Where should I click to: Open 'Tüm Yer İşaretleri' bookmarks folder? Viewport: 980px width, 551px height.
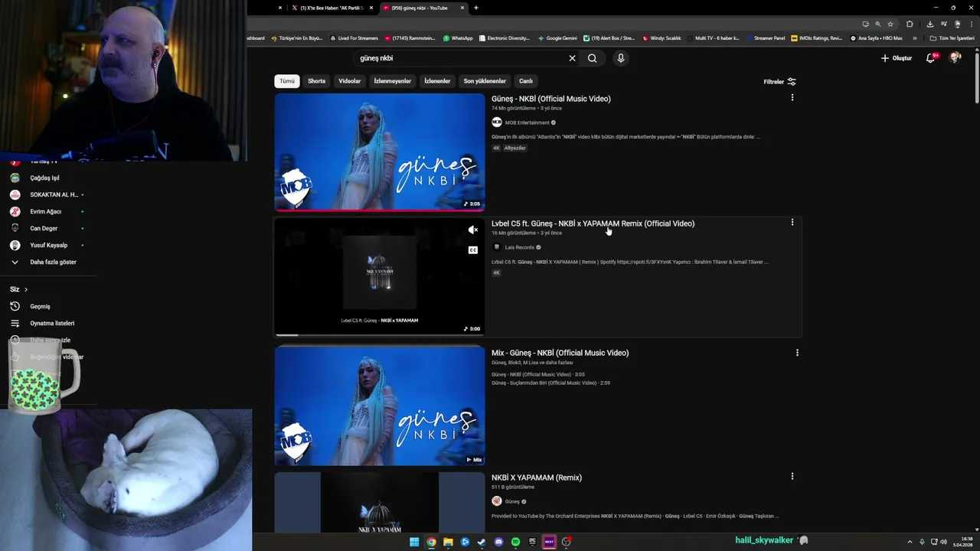click(x=952, y=38)
